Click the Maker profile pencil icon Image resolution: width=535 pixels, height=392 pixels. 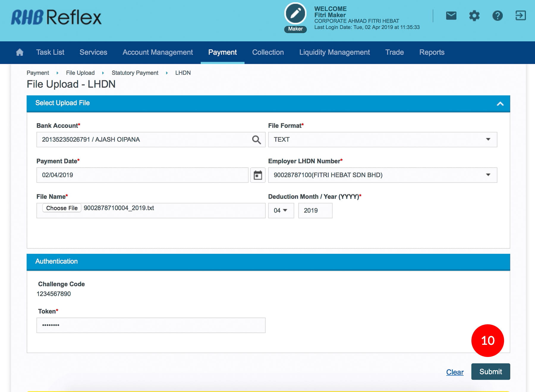295,14
